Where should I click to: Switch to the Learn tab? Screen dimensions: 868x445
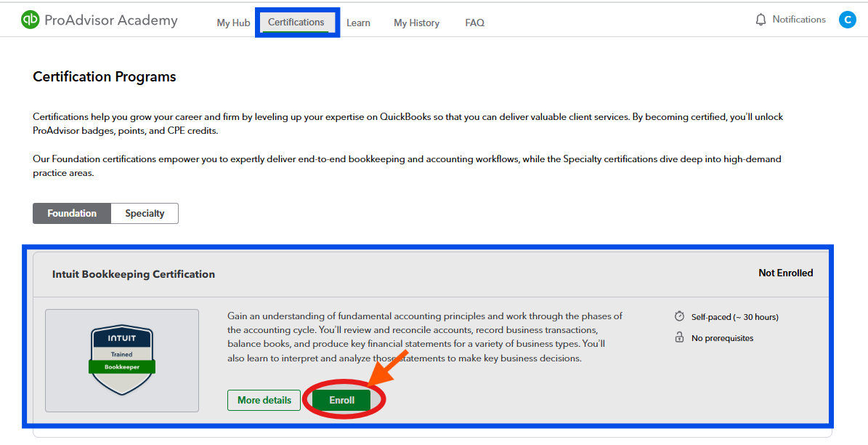coord(358,23)
